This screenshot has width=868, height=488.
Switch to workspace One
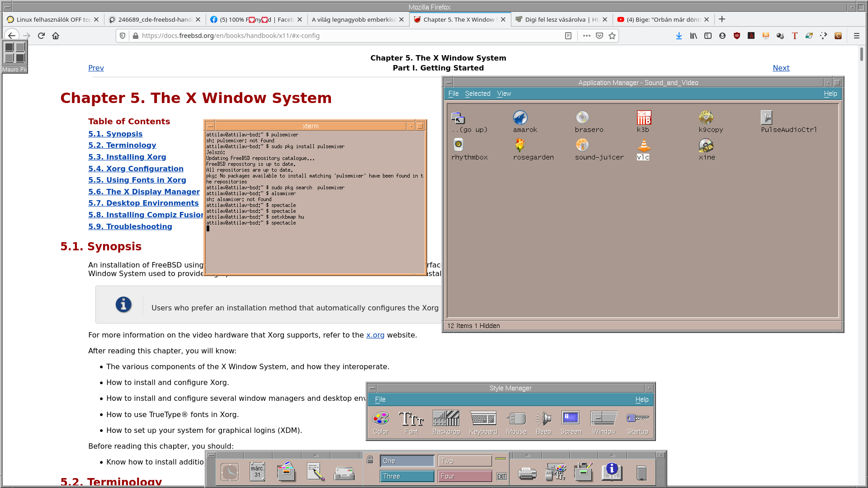pos(407,461)
